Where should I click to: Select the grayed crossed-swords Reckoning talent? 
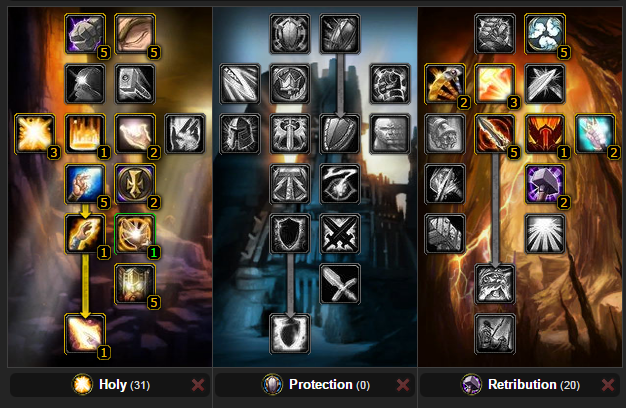340,234
